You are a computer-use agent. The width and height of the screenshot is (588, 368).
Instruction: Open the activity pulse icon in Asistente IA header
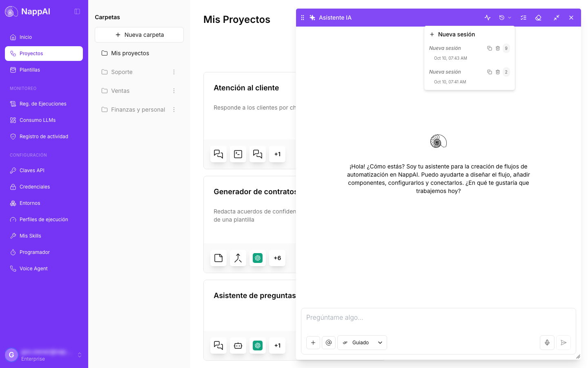488,18
